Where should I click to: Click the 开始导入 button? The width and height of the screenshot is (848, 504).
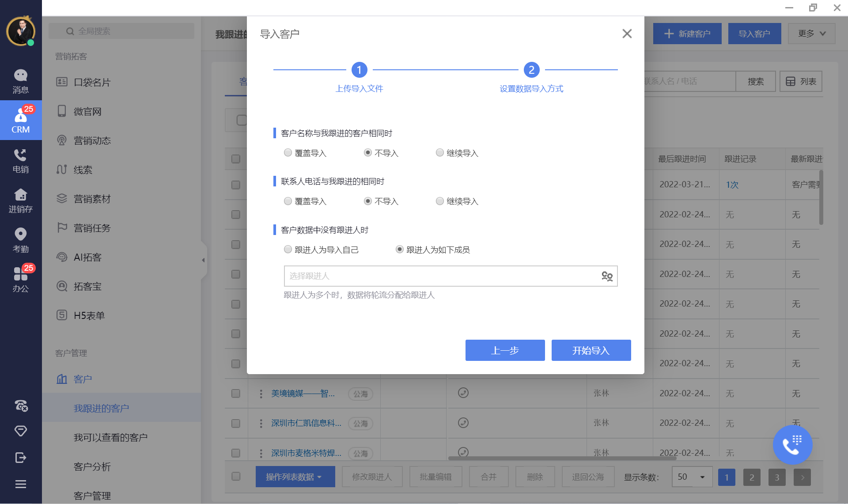pos(591,350)
